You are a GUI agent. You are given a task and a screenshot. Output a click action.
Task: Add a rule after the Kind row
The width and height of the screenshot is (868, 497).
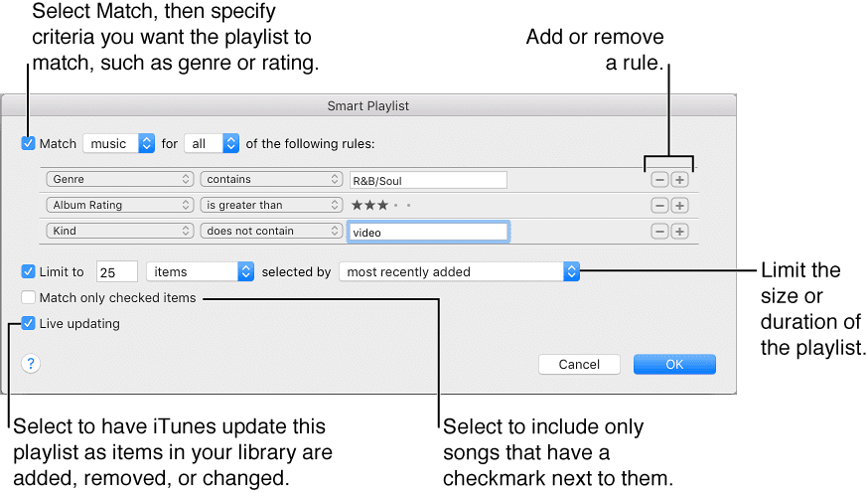coord(679,231)
